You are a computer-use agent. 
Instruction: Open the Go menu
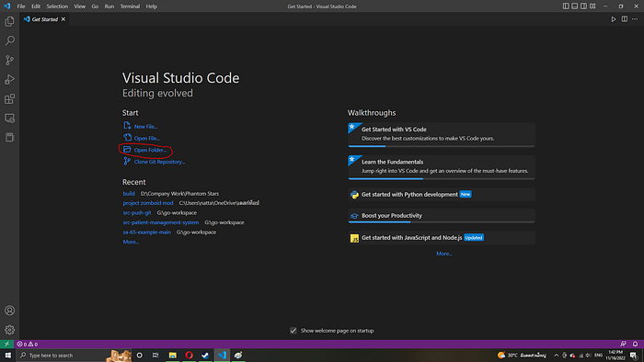coord(95,6)
